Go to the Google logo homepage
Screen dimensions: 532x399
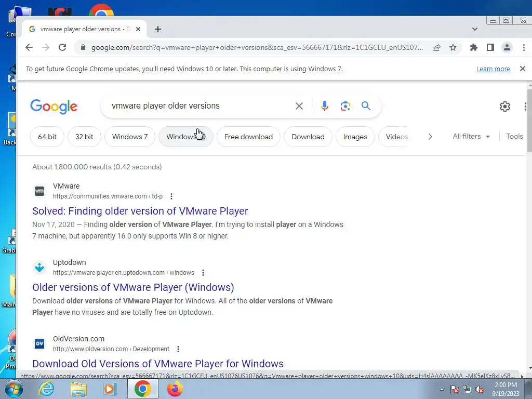(54, 107)
